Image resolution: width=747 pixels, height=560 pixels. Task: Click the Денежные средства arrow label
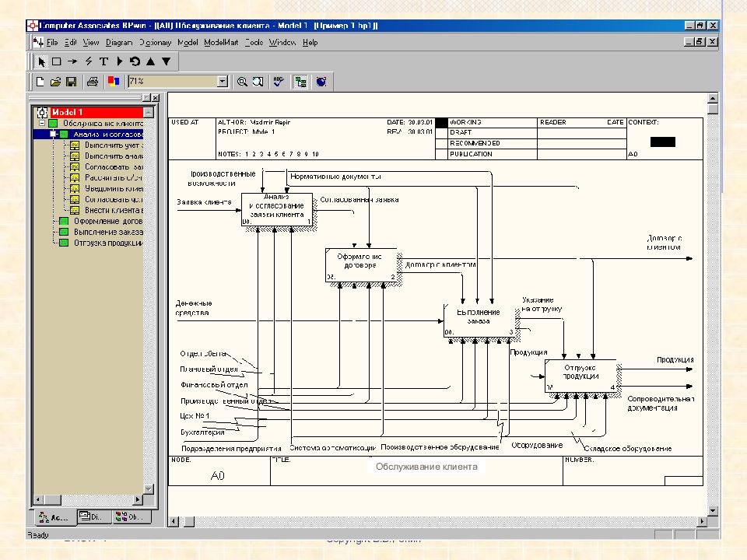(194, 308)
